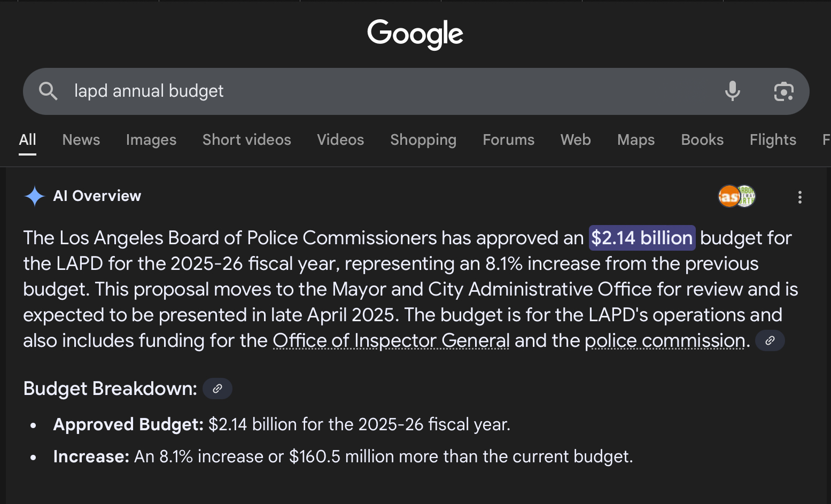831x504 pixels.
Task: Open the Short videos tab
Action: 247,140
